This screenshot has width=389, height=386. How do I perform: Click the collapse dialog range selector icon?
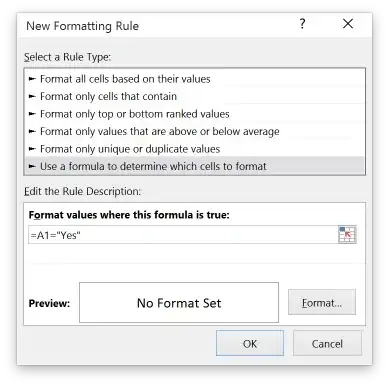pyautogui.click(x=347, y=234)
